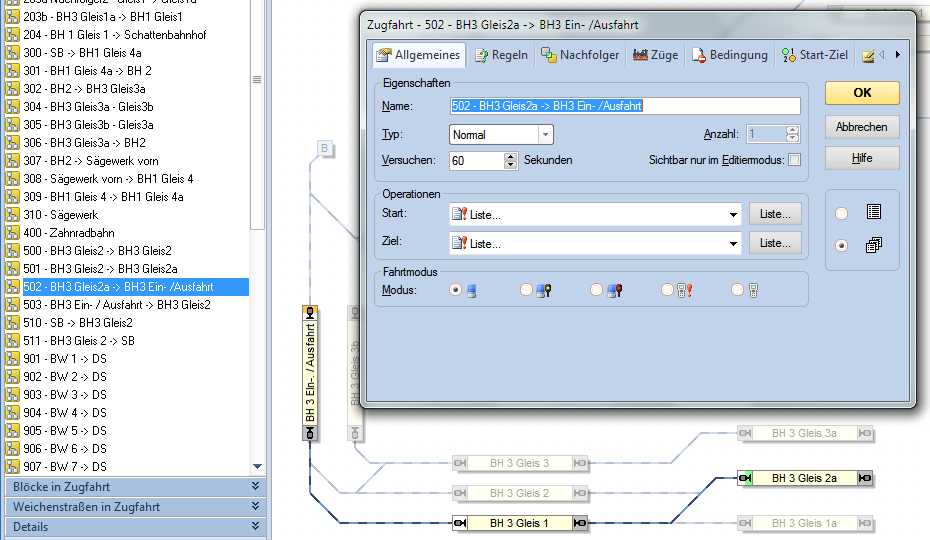Screen dimensions: 930x540
Task: Click the stacked pages view icon
Action: (x=873, y=245)
